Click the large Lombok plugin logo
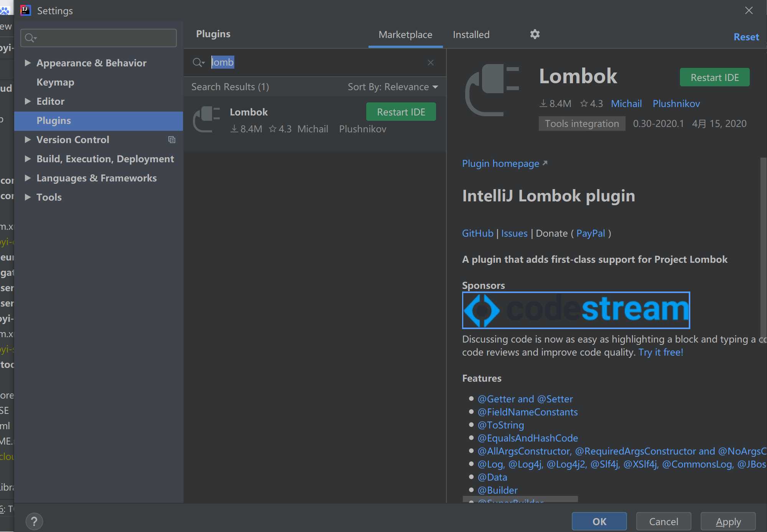The width and height of the screenshot is (767, 532). pos(492,90)
